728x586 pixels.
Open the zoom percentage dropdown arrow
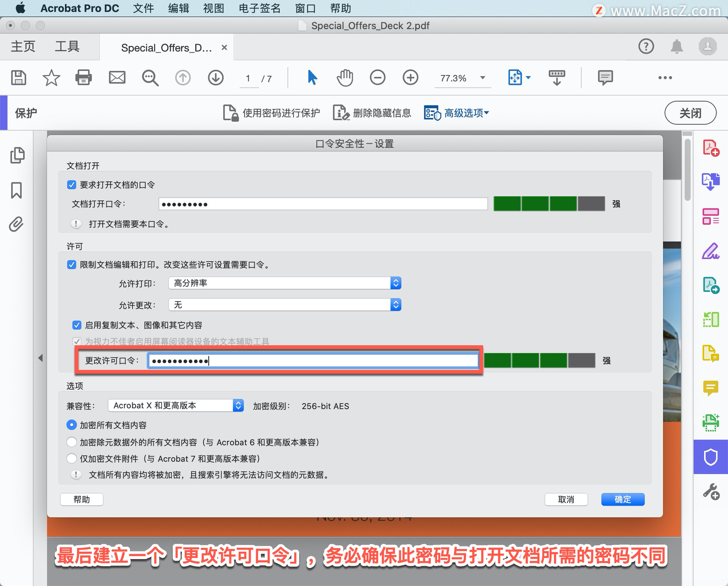click(483, 78)
